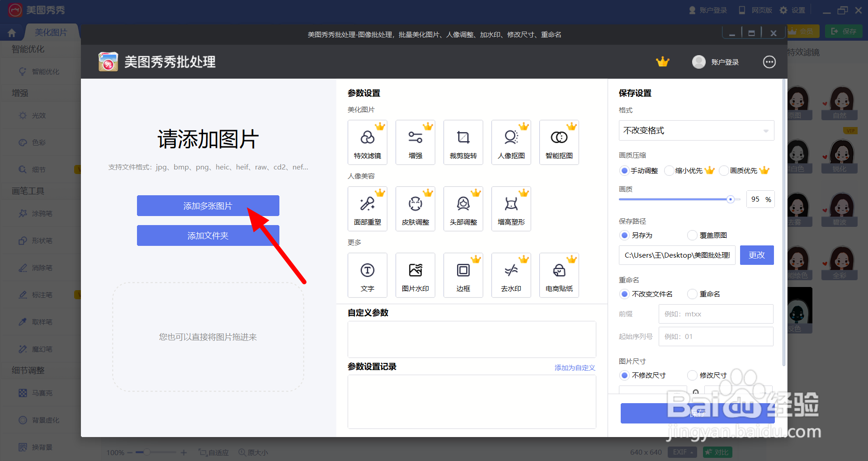Expand the 不改变格式 format dropdown
Screen dimensions: 868x461
point(696,130)
